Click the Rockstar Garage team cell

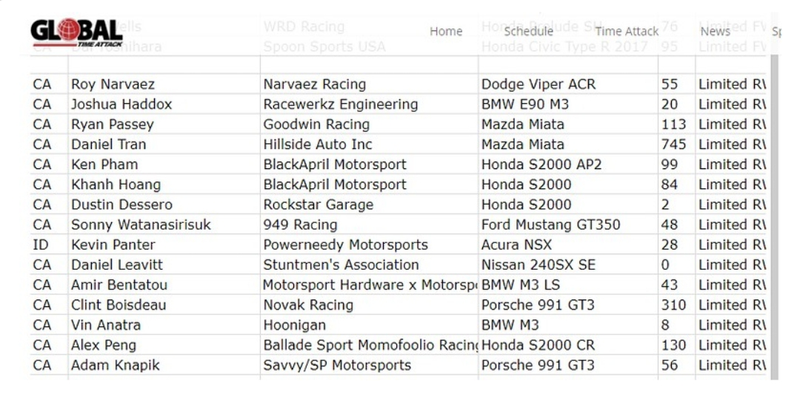click(x=369, y=205)
